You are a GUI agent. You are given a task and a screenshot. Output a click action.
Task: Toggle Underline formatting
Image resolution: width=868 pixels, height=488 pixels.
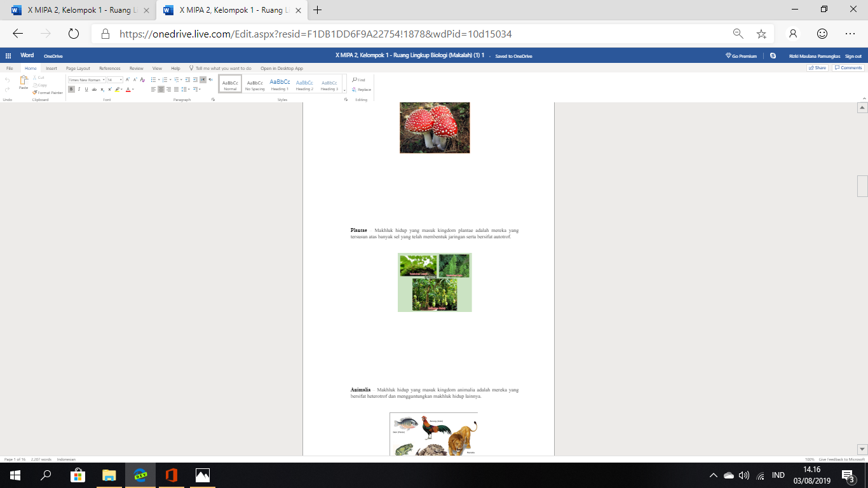point(86,90)
